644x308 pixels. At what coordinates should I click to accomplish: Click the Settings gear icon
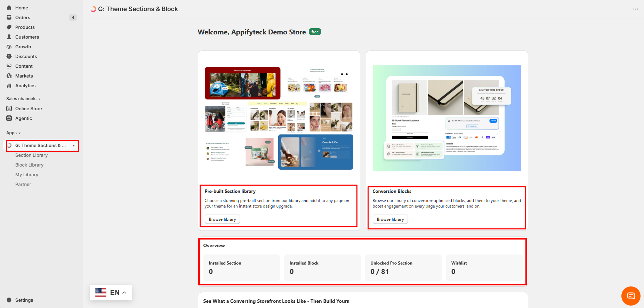coord(9,300)
